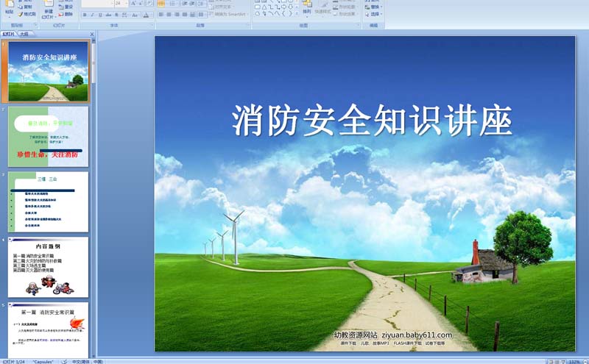Select slide 4 thumbnail 内容简明
The height and width of the screenshot is (364, 589).
[x=49, y=267]
